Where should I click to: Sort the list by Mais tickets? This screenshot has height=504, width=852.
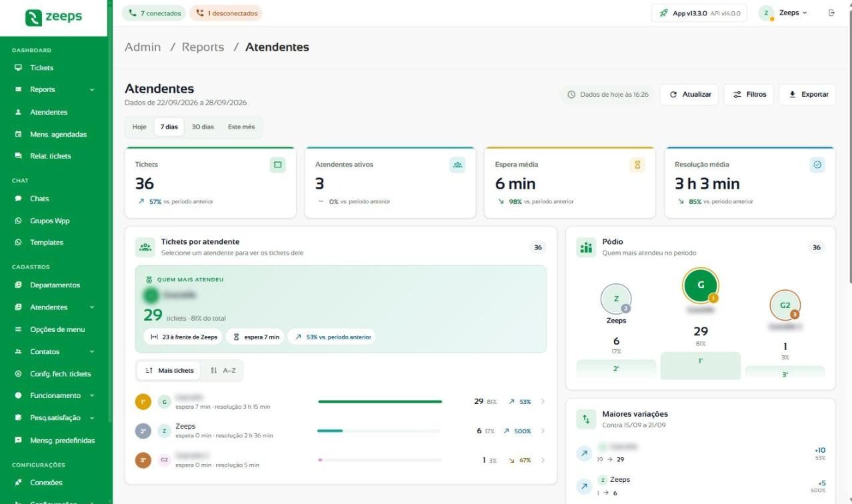(x=169, y=371)
